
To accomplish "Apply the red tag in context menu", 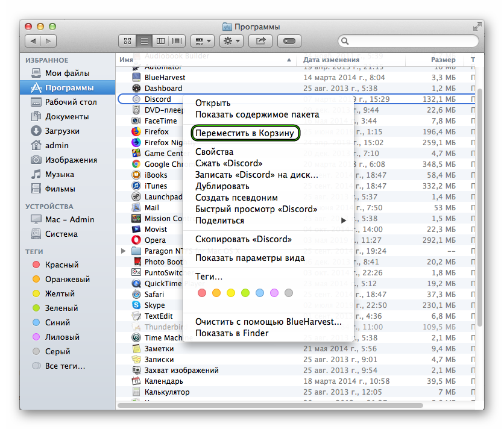I will [202, 293].
